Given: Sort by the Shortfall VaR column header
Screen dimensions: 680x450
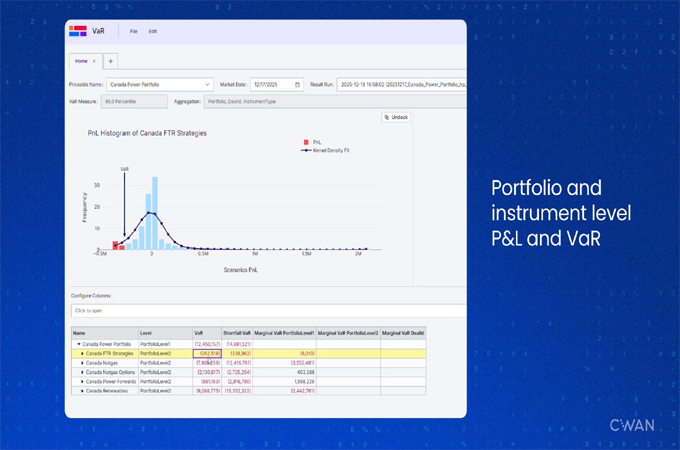Looking at the screenshot, I should [x=236, y=332].
